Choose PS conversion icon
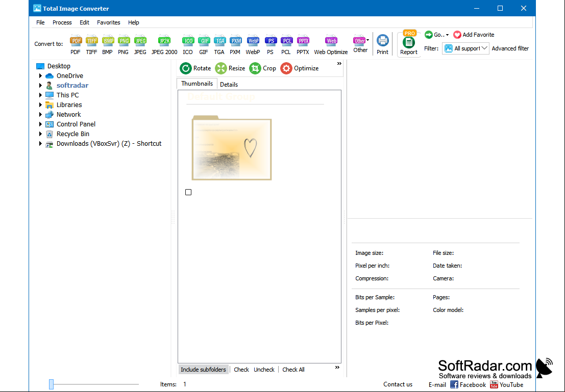 tap(270, 44)
